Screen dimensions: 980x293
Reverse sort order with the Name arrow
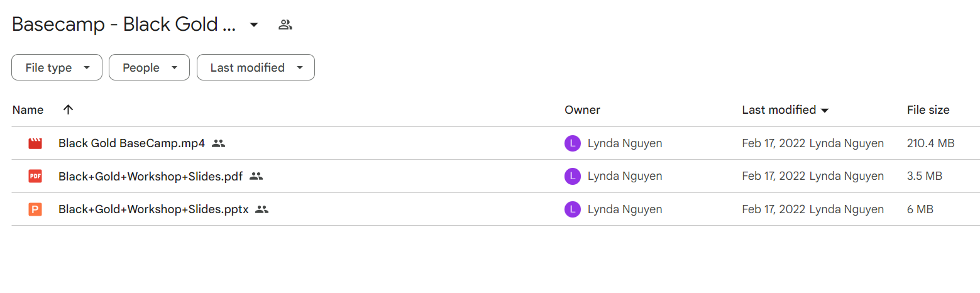pyautogui.click(x=69, y=109)
